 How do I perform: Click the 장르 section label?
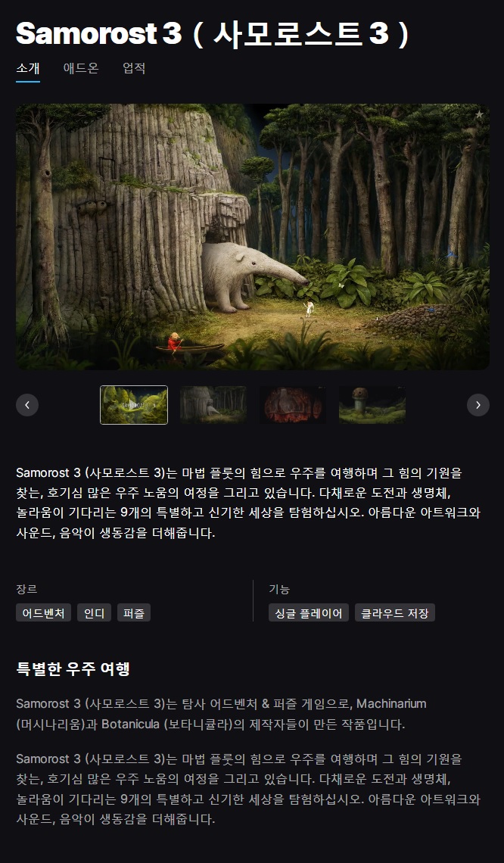point(26,589)
